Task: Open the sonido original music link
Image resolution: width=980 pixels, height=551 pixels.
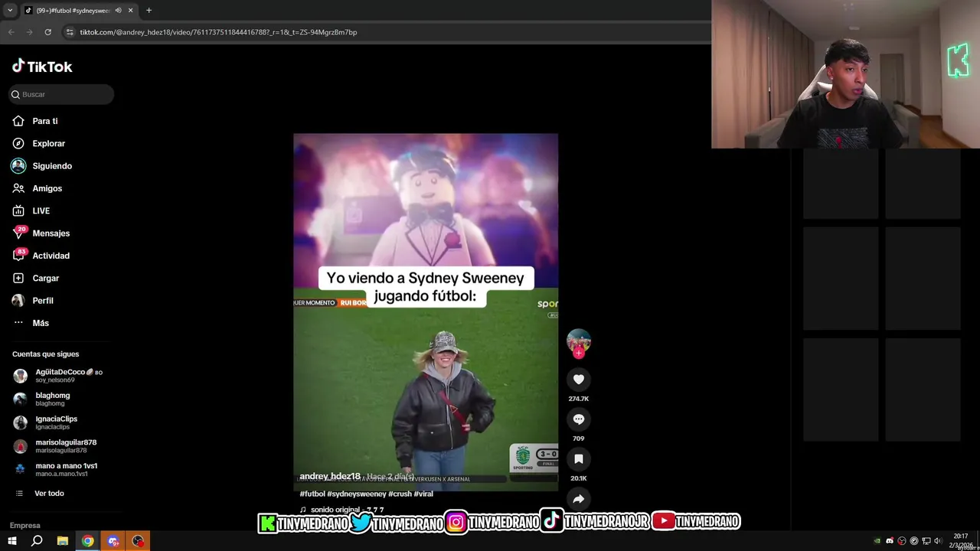Action: [x=341, y=510]
